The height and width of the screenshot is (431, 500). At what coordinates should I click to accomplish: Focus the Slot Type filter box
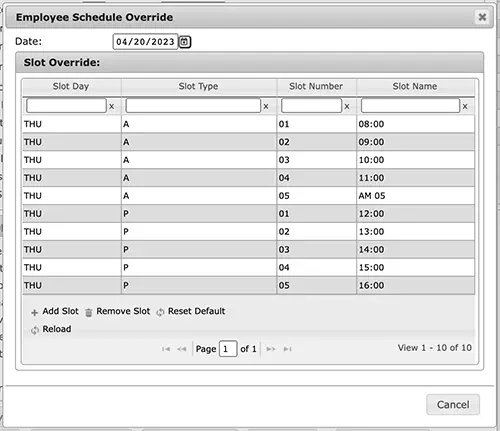click(x=193, y=106)
